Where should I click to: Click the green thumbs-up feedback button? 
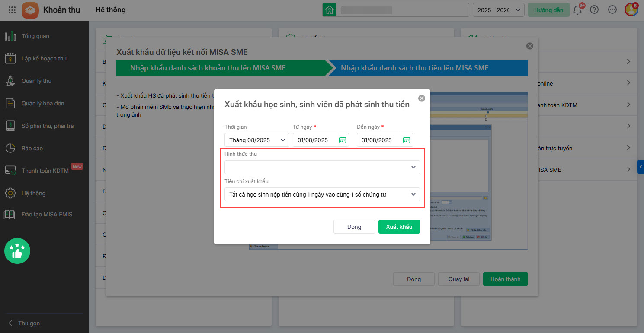coord(17,251)
